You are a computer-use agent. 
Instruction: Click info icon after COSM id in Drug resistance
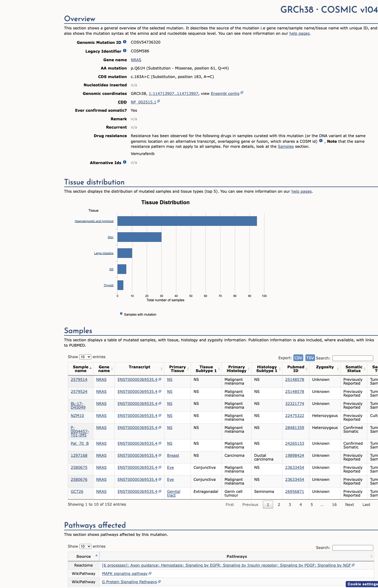[321, 141]
